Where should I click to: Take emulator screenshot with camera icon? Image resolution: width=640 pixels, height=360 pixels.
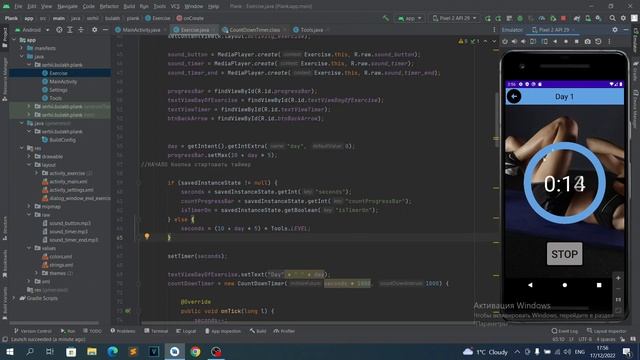click(x=587, y=41)
